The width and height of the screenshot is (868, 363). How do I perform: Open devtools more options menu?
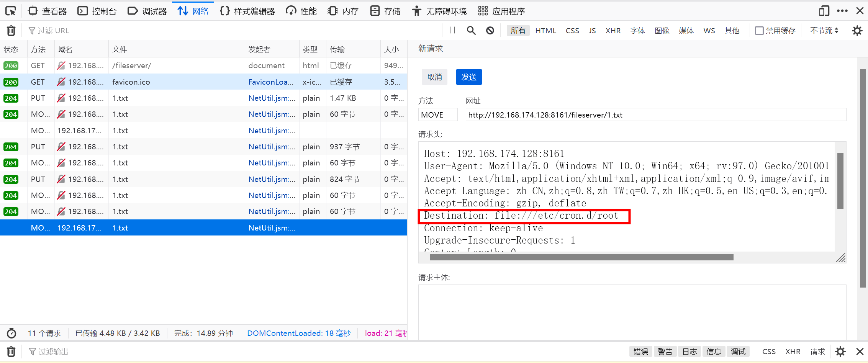click(842, 11)
